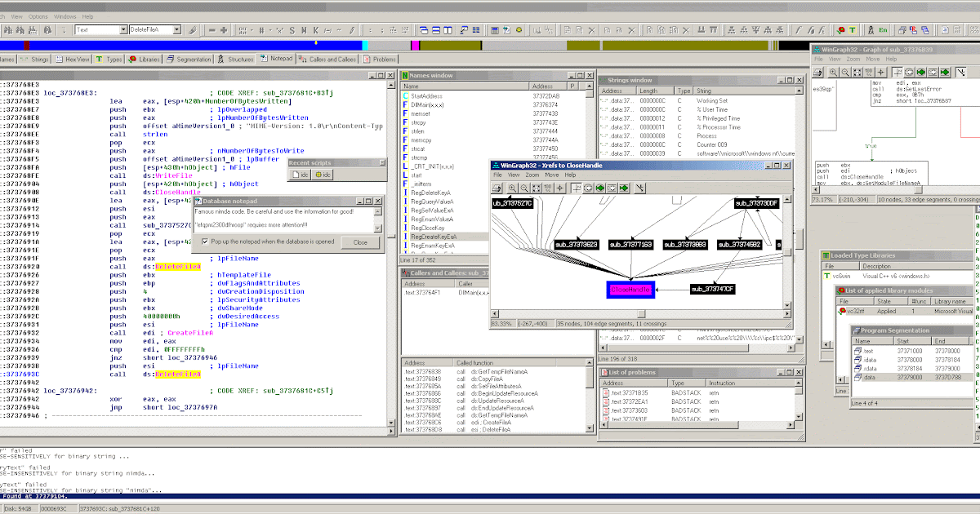This screenshot has height=514, width=980.
Task: Switch to the Segmentation tab
Action: tap(189, 59)
